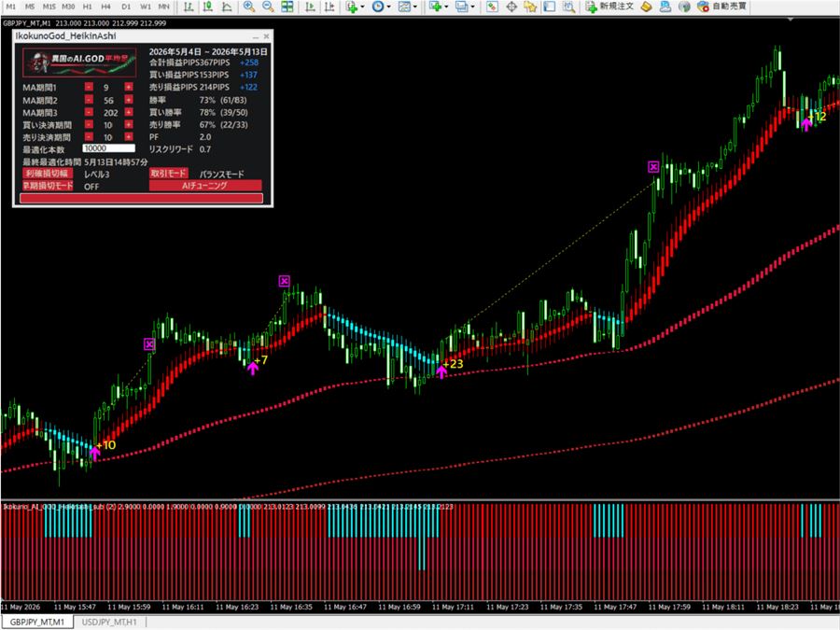Decrease 買い決済期間 with the minus button
This screenshot has height=630, width=840.
pyautogui.click(x=89, y=125)
